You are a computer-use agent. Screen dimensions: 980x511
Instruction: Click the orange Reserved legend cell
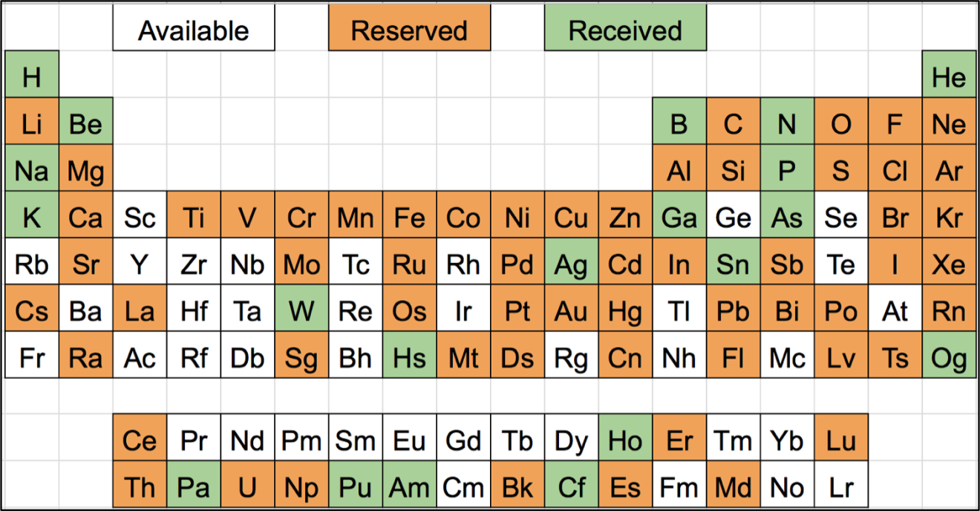(409, 30)
